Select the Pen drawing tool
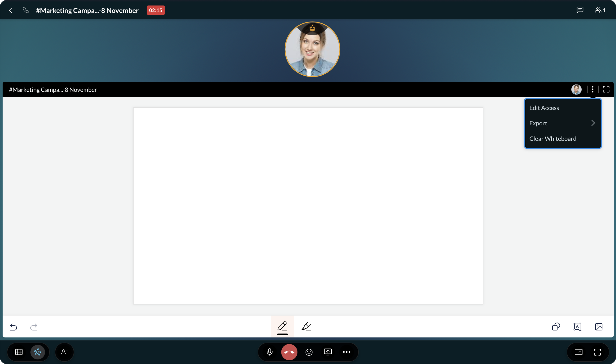 coord(282,326)
